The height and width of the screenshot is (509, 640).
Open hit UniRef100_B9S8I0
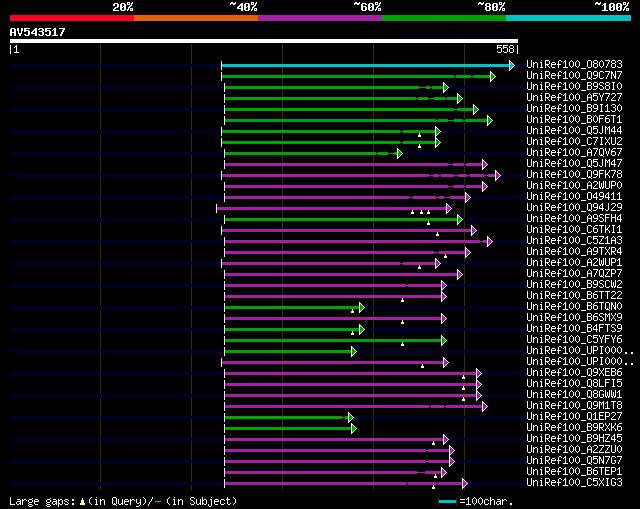574,87
